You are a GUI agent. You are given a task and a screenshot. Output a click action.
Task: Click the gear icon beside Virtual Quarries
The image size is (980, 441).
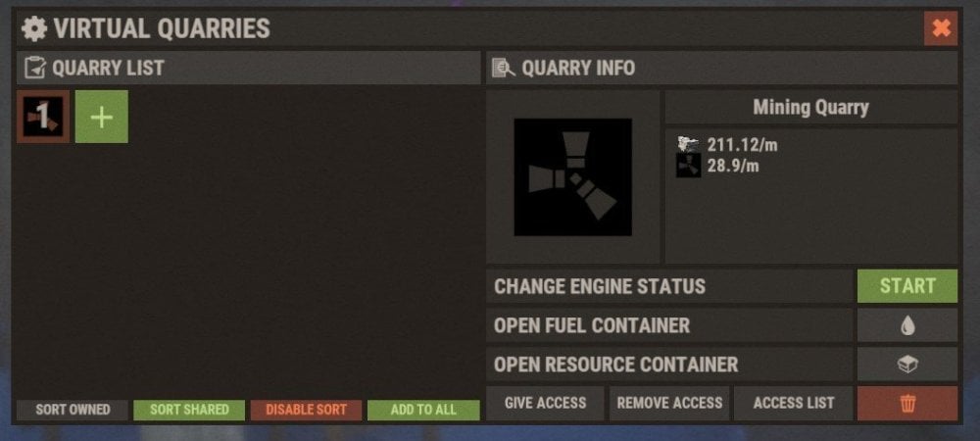[34, 28]
